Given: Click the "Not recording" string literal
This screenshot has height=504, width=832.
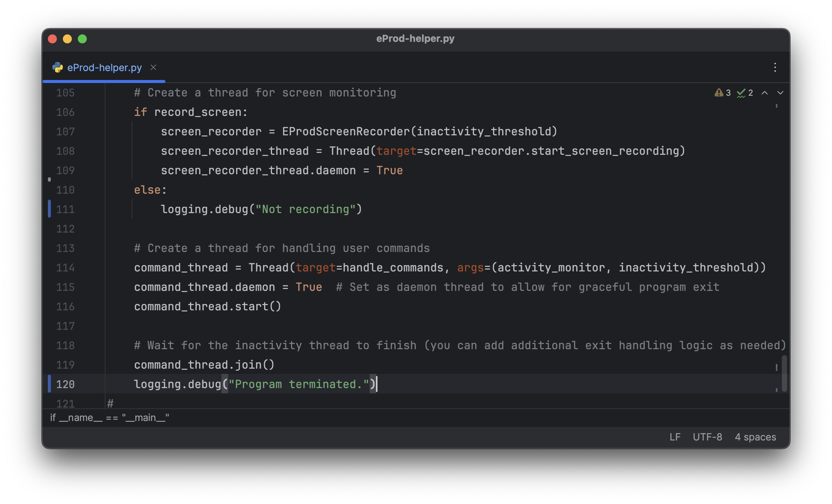Looking at the screenshot, I should coord(305,209).
